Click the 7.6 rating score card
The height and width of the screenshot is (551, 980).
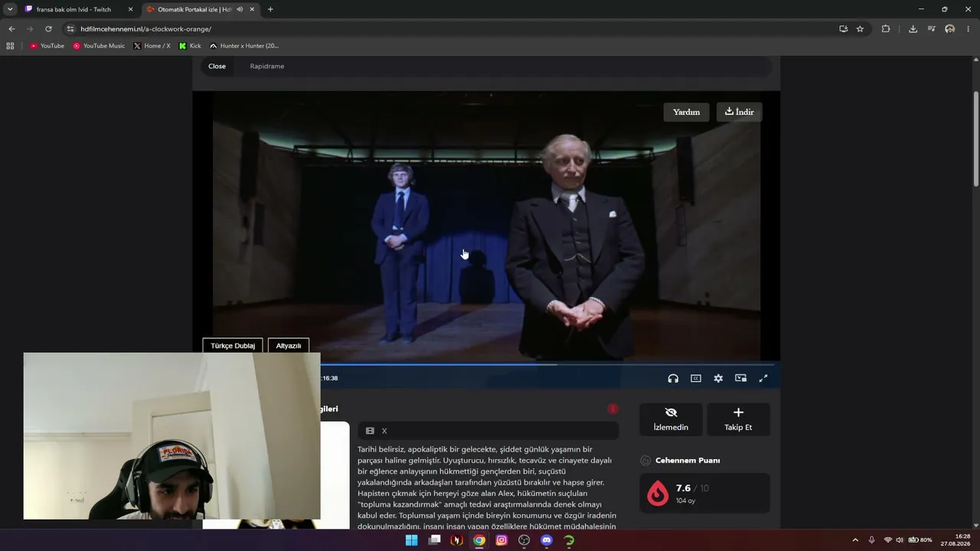point(704,493)
